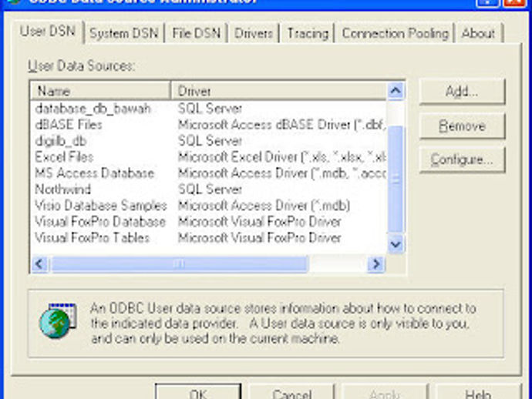Image resolution: width=532 pixels, height=399 pixels.
Task: Open the System DSN tab
Action: click(x=124, y=33)
